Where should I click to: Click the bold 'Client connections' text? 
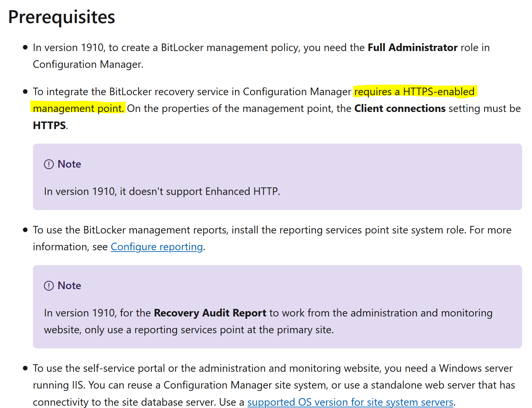tap(400, 108)
